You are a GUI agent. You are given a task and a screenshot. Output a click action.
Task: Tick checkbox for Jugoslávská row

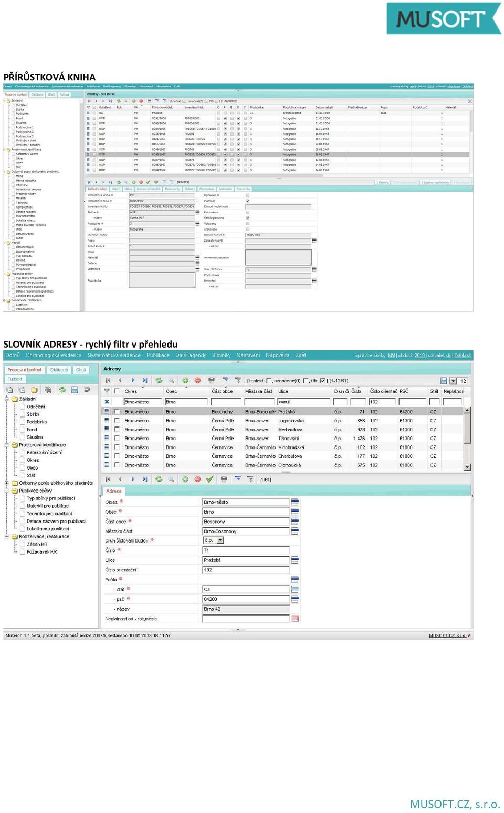[117, 421]
